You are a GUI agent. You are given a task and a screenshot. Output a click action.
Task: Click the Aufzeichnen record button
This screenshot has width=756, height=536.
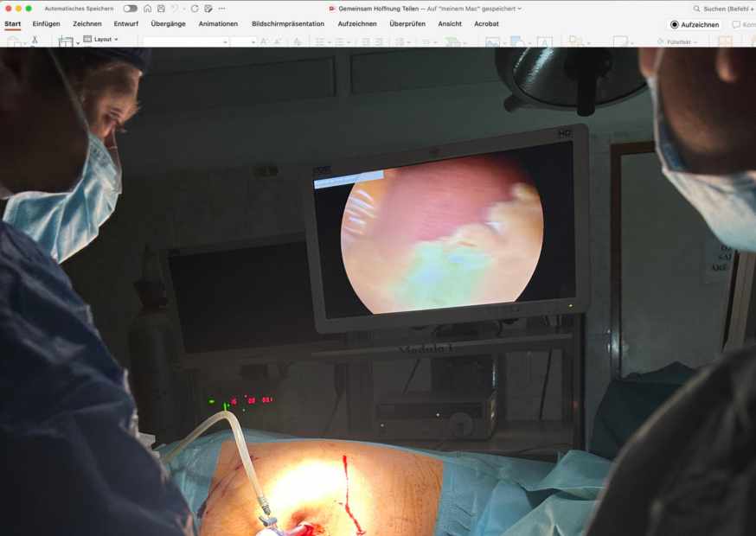(695, 24)
